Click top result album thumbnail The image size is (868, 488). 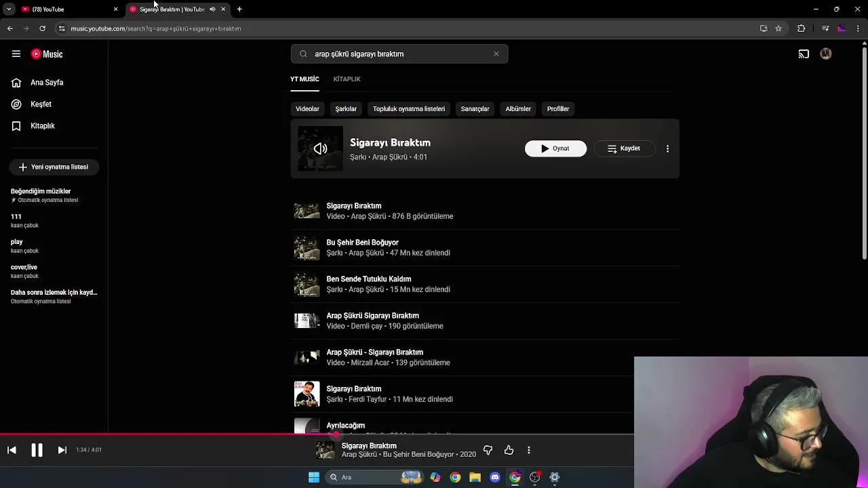coord(320,148)
